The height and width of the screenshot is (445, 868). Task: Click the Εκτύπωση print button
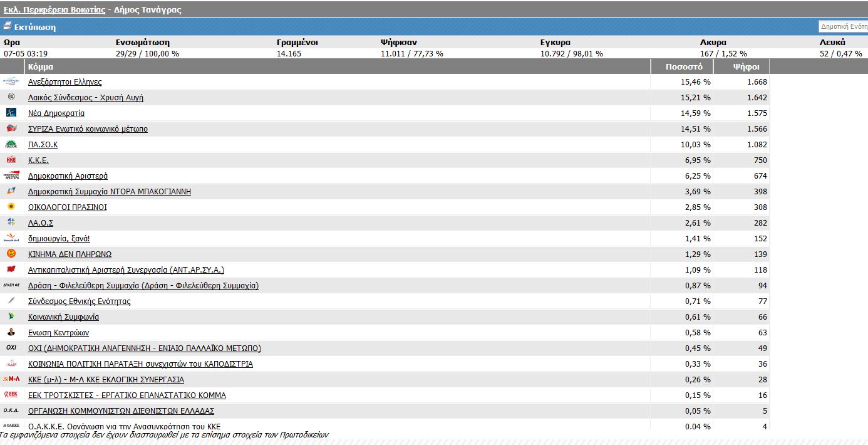pos(35,28)
